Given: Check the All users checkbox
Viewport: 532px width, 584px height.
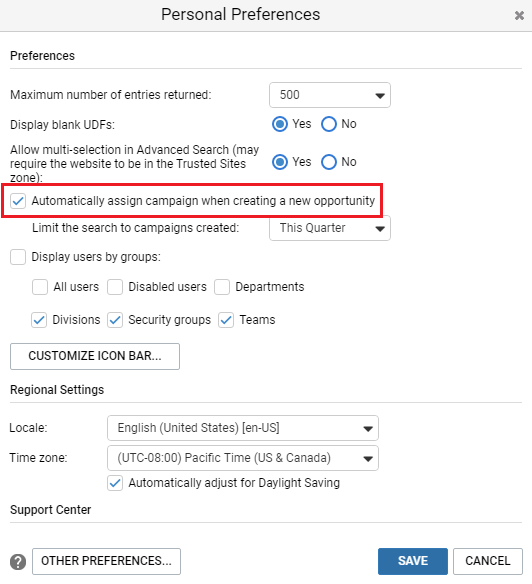Looking at the screenshot, I should 40,287.
